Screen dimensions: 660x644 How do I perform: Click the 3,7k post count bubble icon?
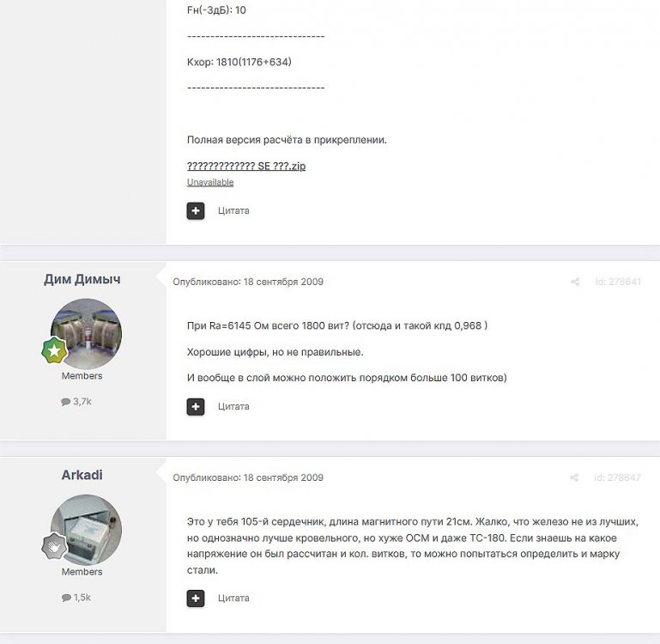click(66, 402)
